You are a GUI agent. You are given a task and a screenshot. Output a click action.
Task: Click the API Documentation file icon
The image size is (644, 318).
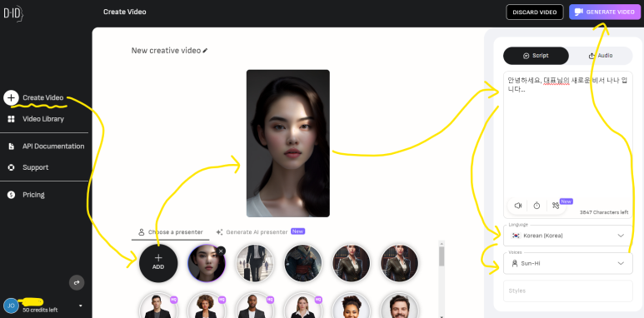(x=11, y=147)
